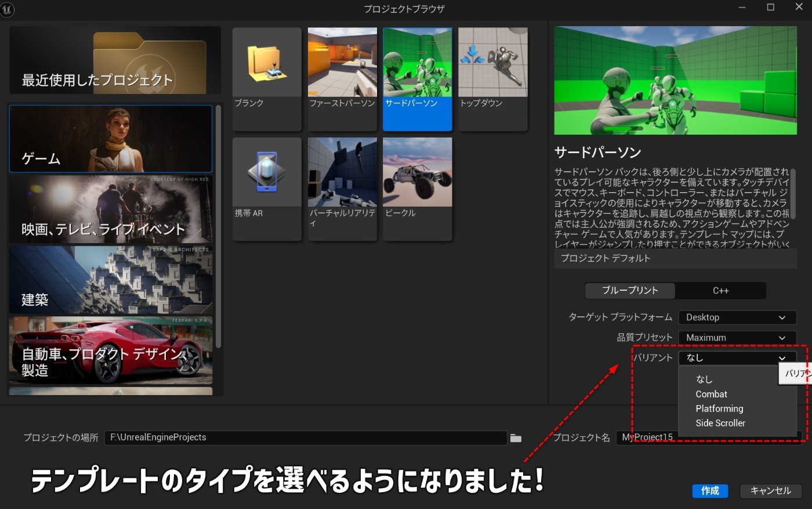812x509 pixels.
Task: Select the ゲーム category
Action: [111, 139]
